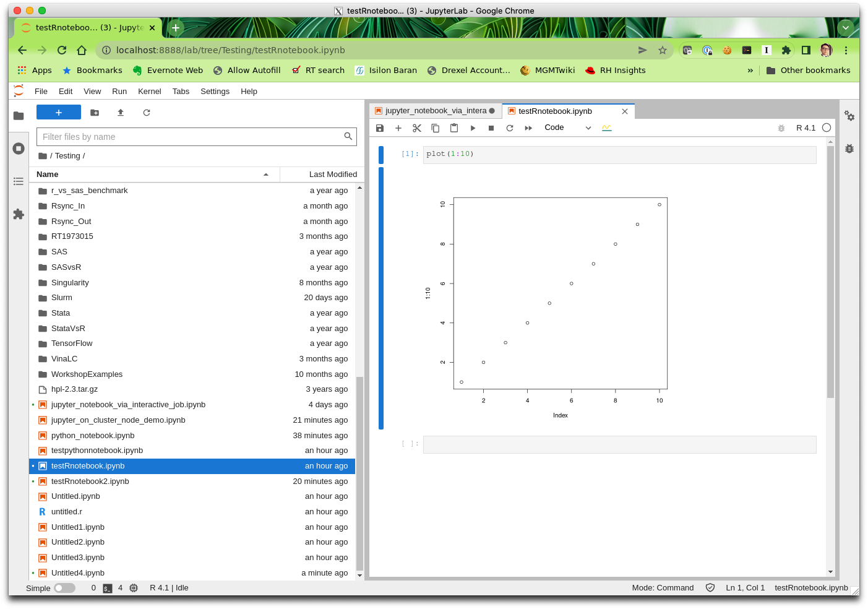Open the Settings menu

(x=215, y=91)
